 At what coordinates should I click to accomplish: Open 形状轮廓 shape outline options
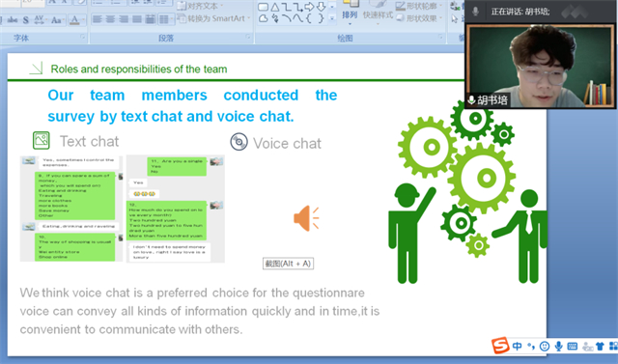point(419,6)
